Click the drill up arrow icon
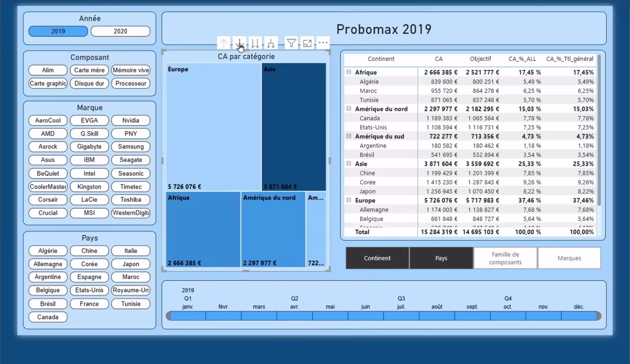 (224, 43)
